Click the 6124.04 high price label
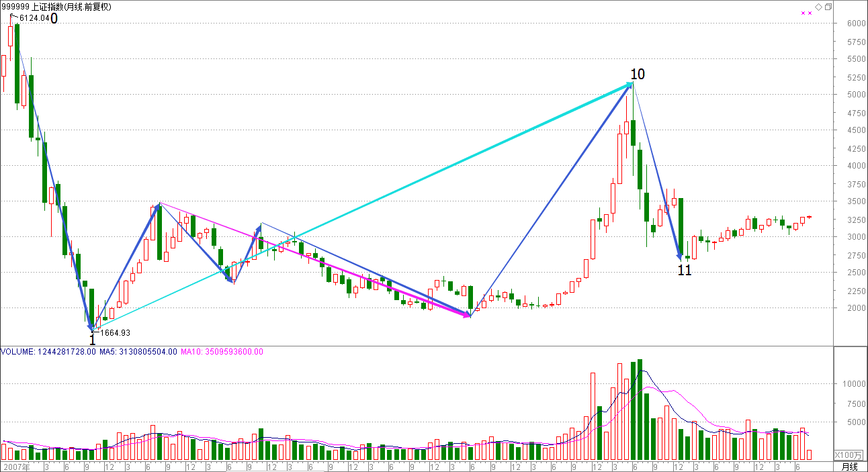 click(x=34, y=18)
